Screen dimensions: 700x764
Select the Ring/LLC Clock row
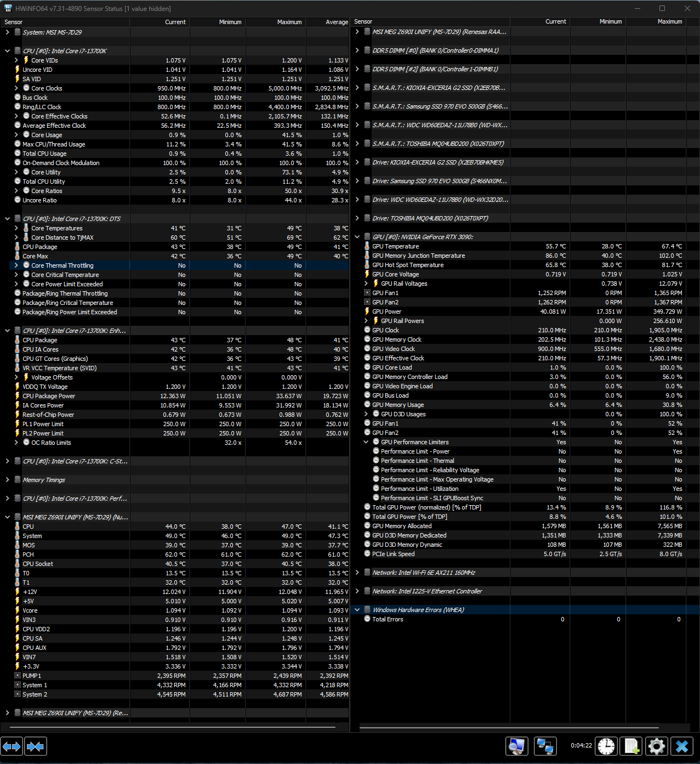[x=175, y=107]
